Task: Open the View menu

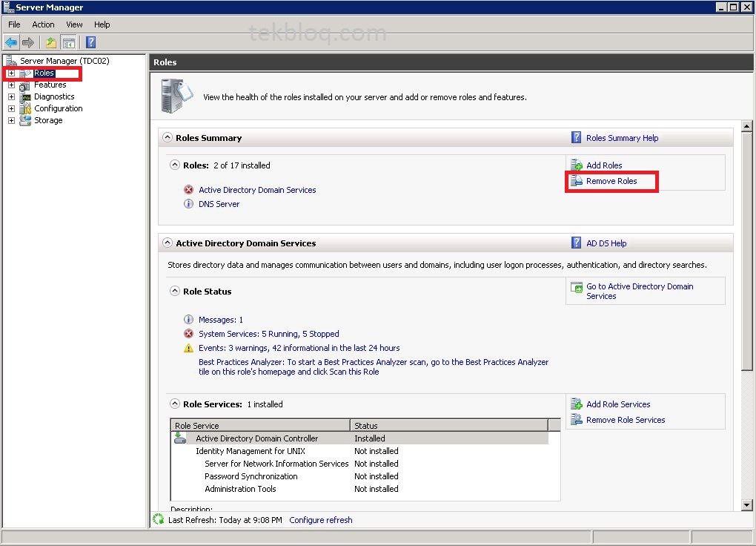Action: point(74,24)
